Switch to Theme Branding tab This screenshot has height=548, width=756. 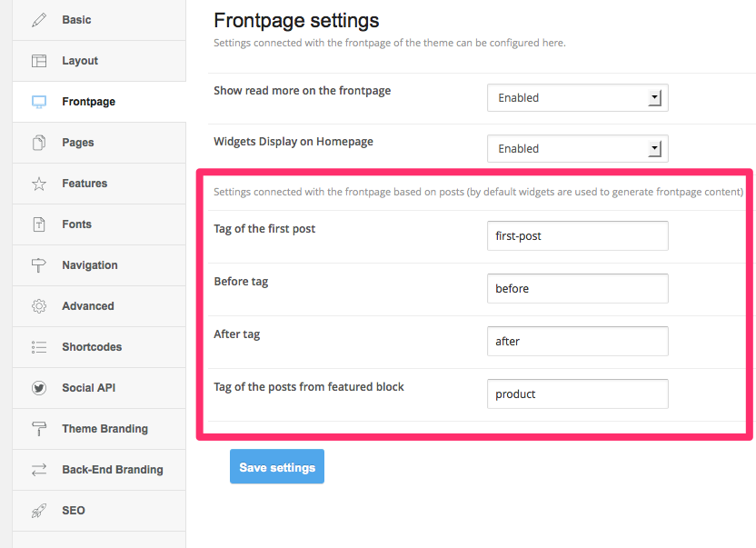(x=104, y=429)
